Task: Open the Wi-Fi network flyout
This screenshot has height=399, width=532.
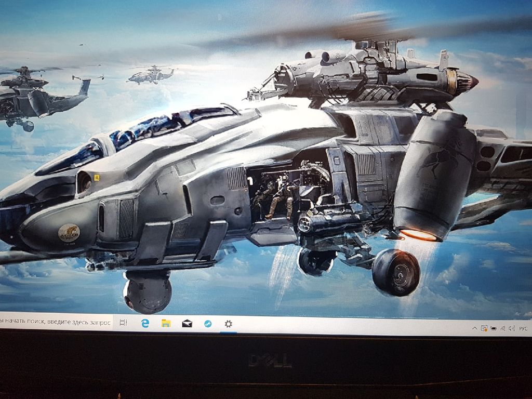Action: point(502,328)
